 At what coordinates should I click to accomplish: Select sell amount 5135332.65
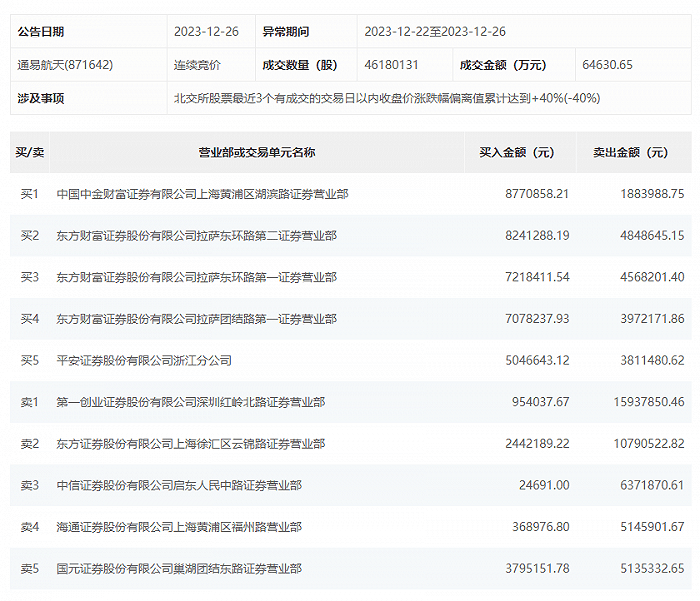(652, 568)
